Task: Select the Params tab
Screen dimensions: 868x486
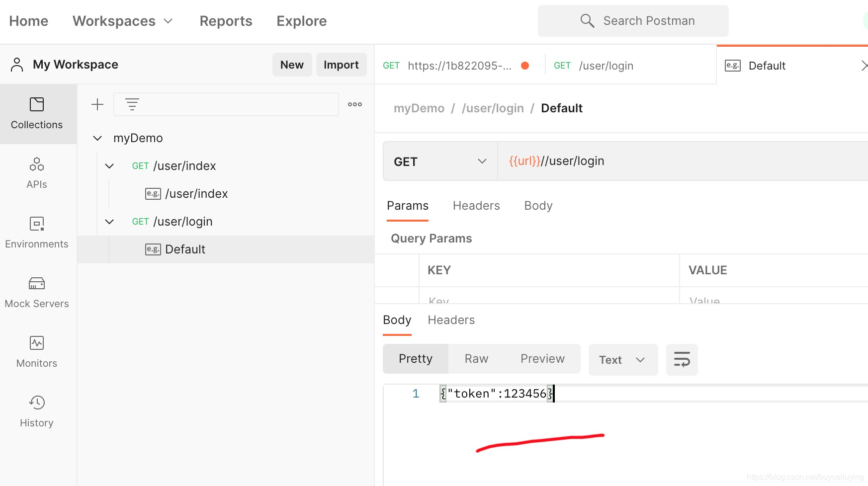Action: coord(408,206)
